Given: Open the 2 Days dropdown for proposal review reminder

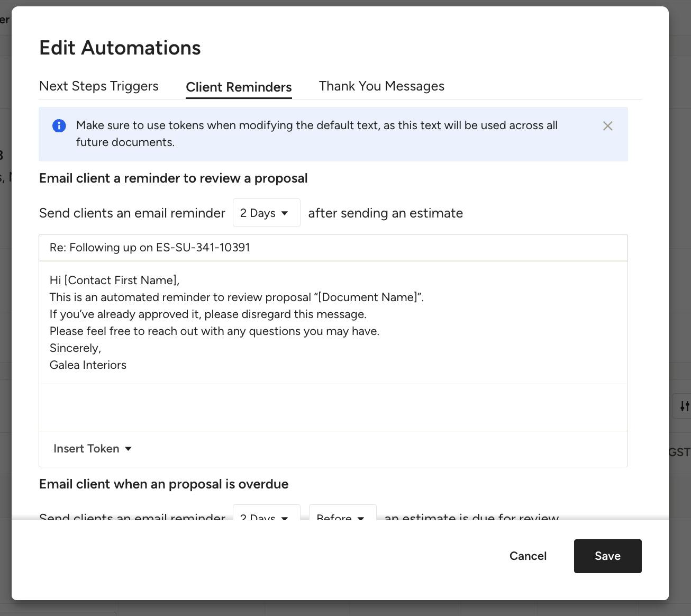Looking at the screenshot, I should tap(267, 213).
